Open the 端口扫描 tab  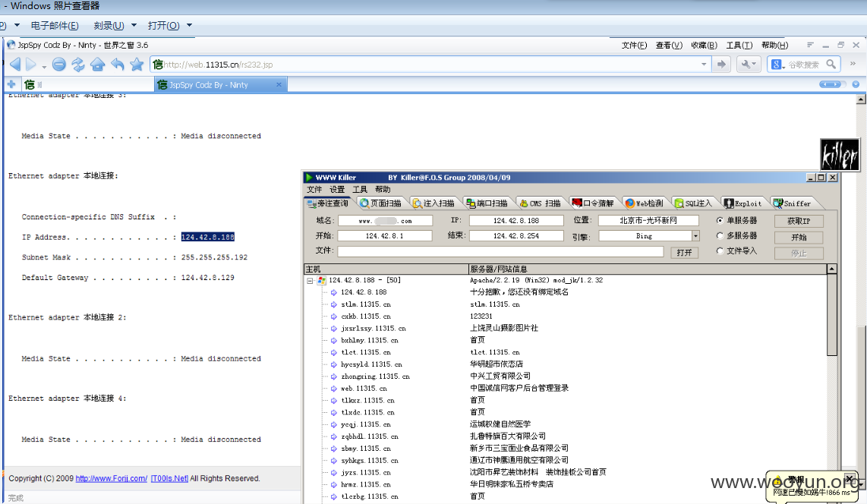487,203
